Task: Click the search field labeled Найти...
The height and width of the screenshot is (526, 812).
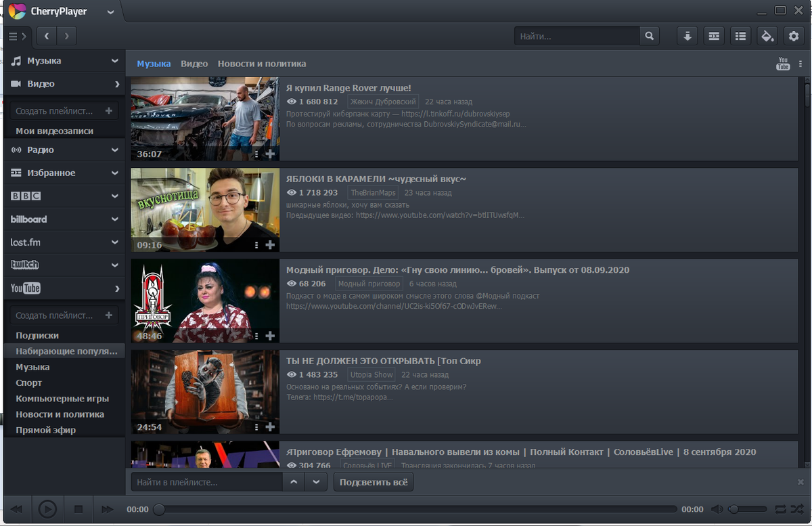Action: pyautogui.click(x=577, y=36)
